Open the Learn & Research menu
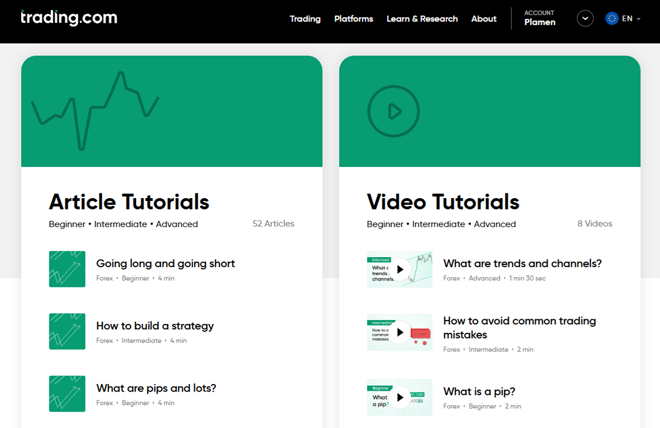 (x=422, y=19)
